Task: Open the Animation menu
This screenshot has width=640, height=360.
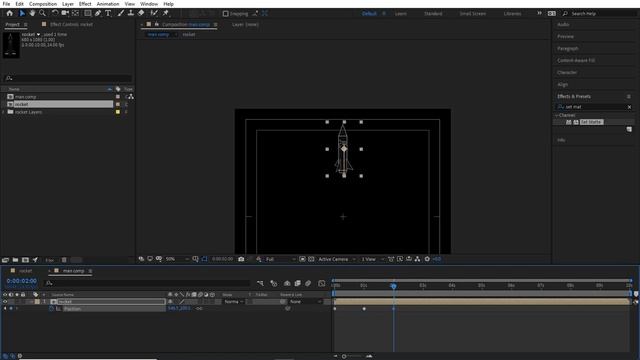Action: (x=108, y=4)
